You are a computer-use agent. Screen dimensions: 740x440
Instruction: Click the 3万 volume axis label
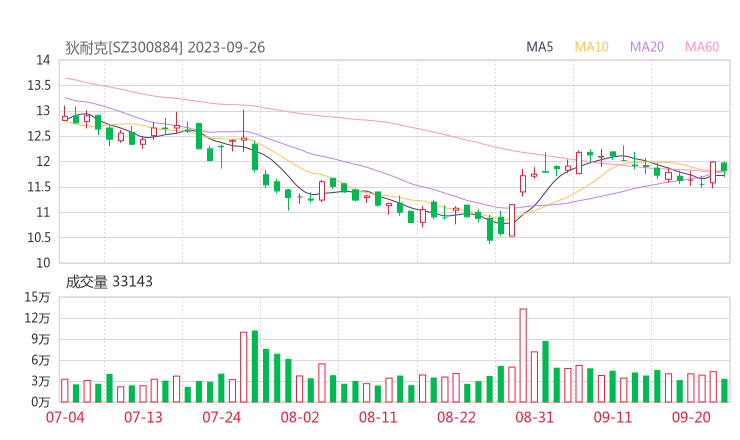tap(41, 381)
